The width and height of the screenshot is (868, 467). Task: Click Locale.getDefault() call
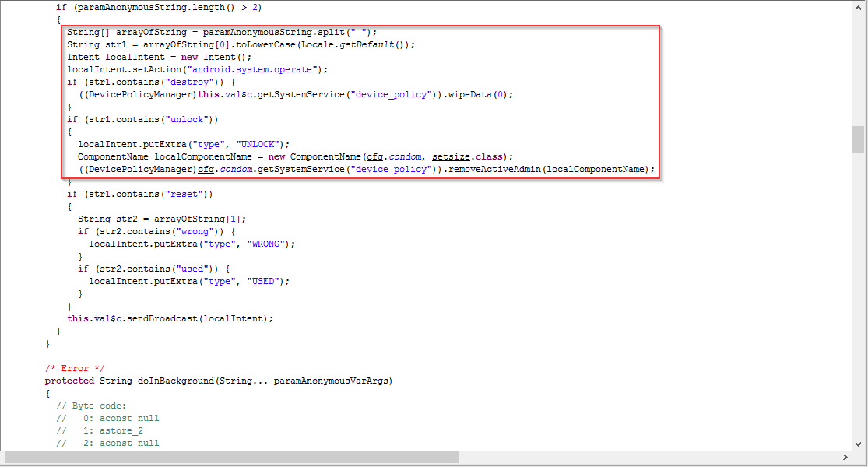[x=353, y=45]
